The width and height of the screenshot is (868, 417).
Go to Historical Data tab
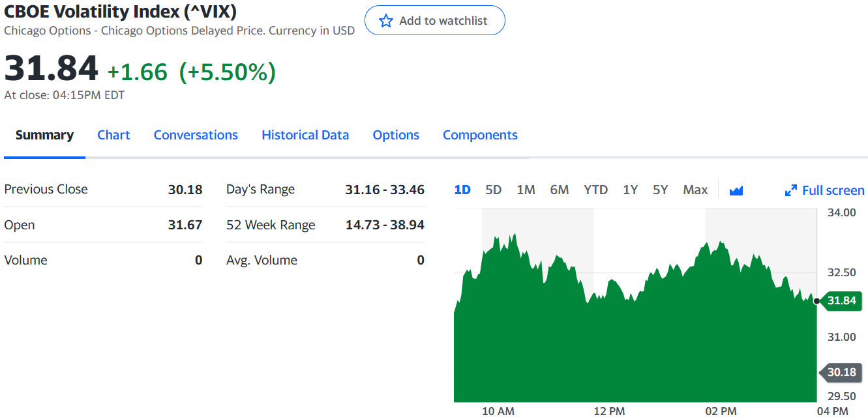pos(305,135)
